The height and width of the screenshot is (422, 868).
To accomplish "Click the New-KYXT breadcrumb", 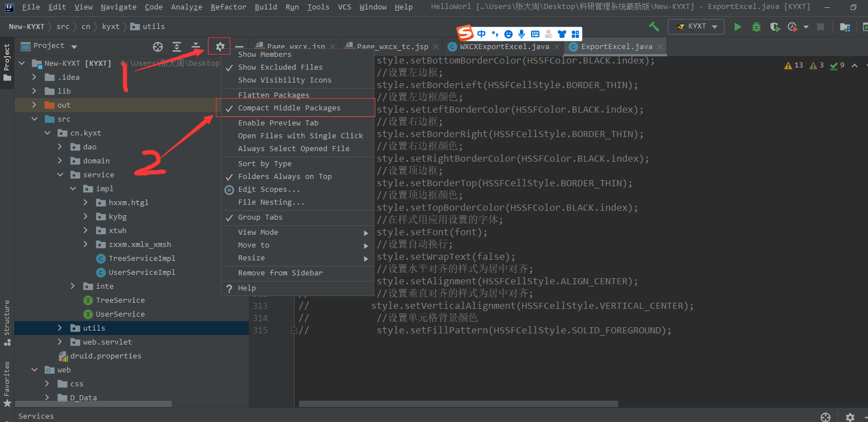I will coord(26,26).
